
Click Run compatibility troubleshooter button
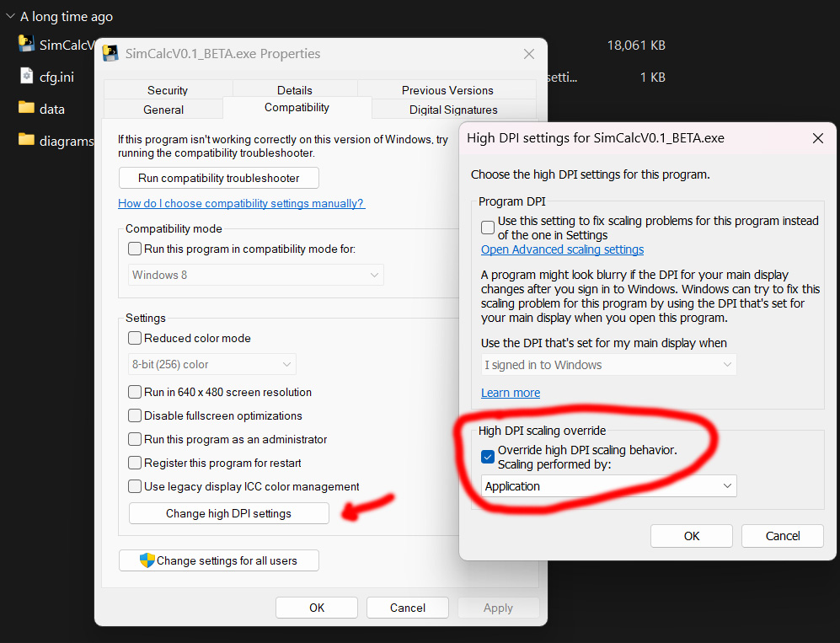pos(218,178)
